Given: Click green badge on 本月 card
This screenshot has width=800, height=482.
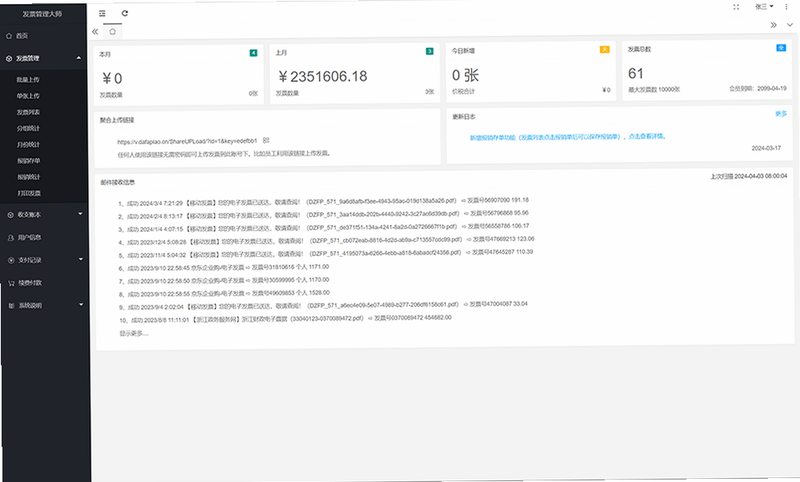Looking at the screenshot, I should [254, 53].
